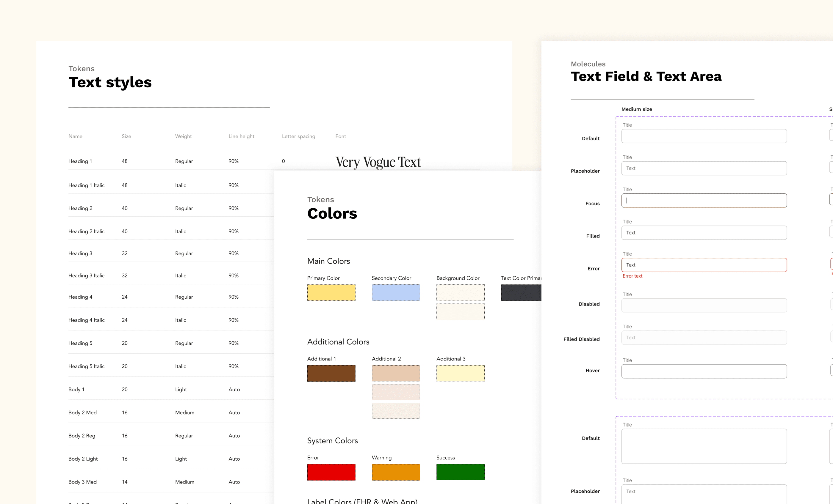Viewport: 833px width, 504px height.
Task: Choose the Success green color swatch
Action: tap(460, 472)
